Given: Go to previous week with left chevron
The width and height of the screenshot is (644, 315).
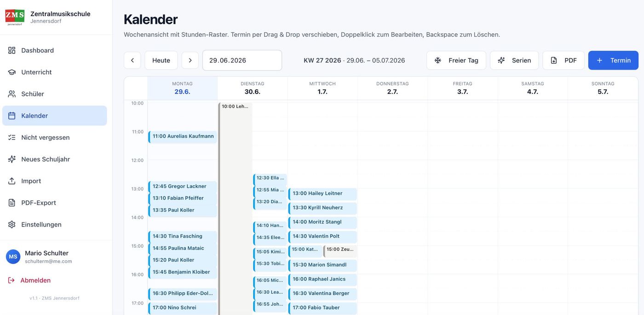Looking at the screenshot, I should click(x=132, y=60).
